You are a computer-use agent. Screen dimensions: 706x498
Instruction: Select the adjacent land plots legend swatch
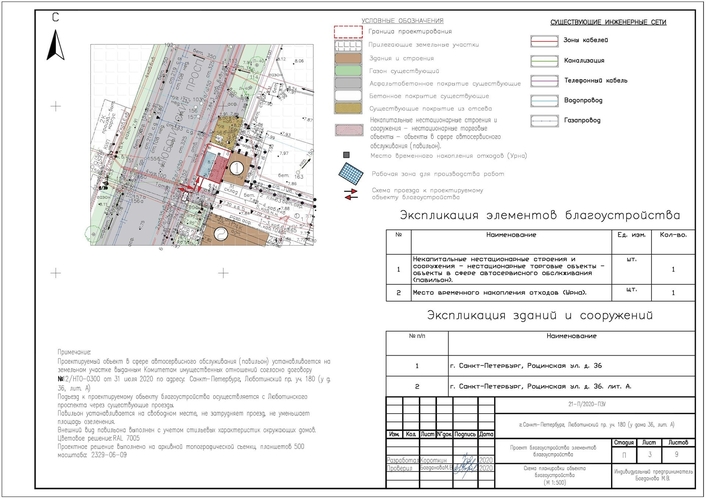click(348, 45)
